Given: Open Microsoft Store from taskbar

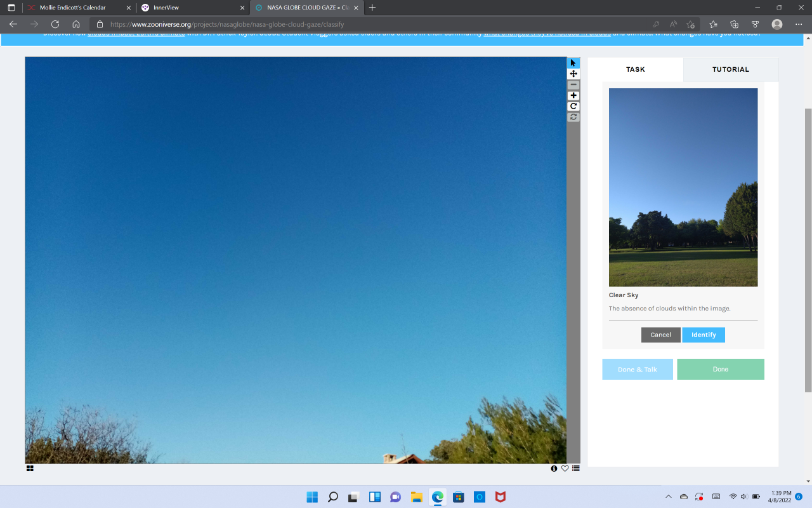Looking at the screenshot, I should (x=459, y=497).
